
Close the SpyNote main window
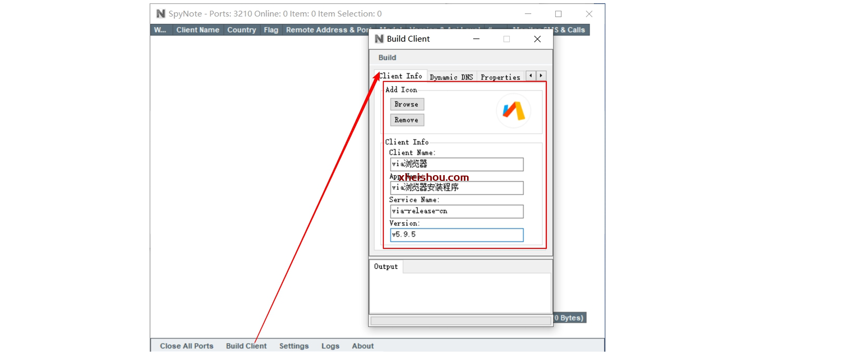click(x=589, y=14)
